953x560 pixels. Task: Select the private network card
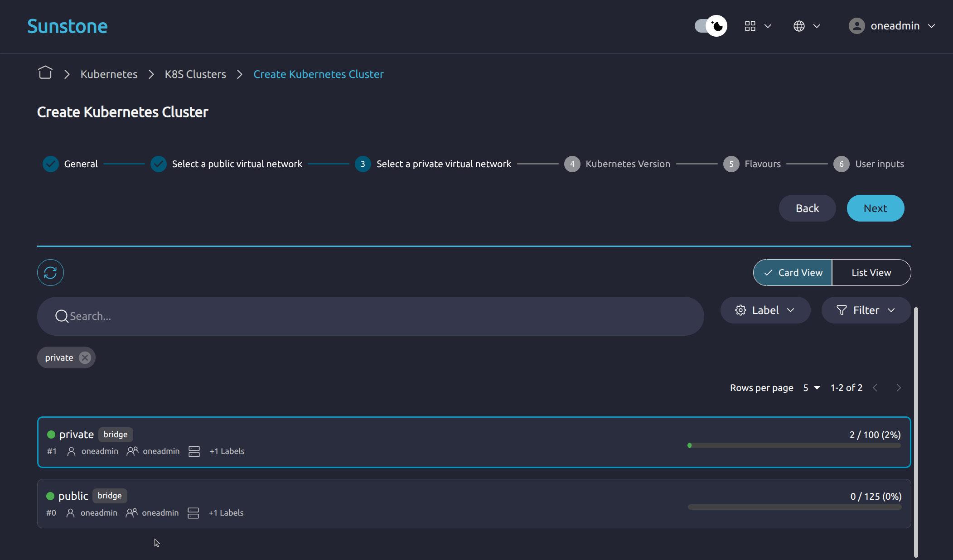click(474, 442)
